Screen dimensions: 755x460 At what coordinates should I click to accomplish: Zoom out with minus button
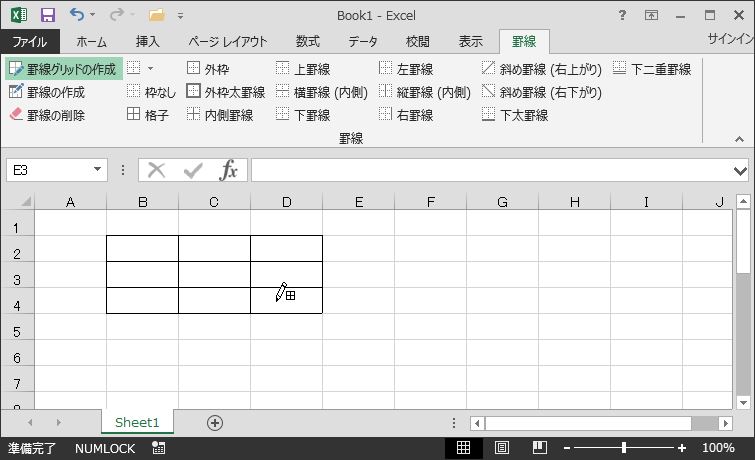tap(567, 448)
